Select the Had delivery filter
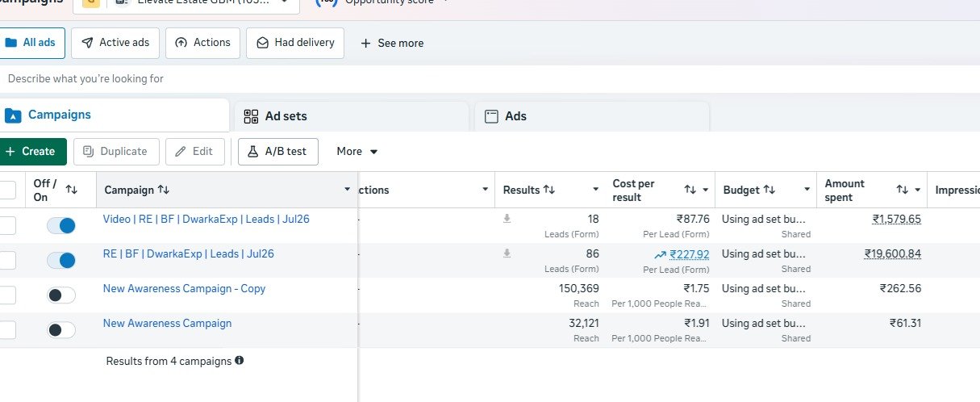980x402 pixels. pyautogui.click(x=295, y=43)
